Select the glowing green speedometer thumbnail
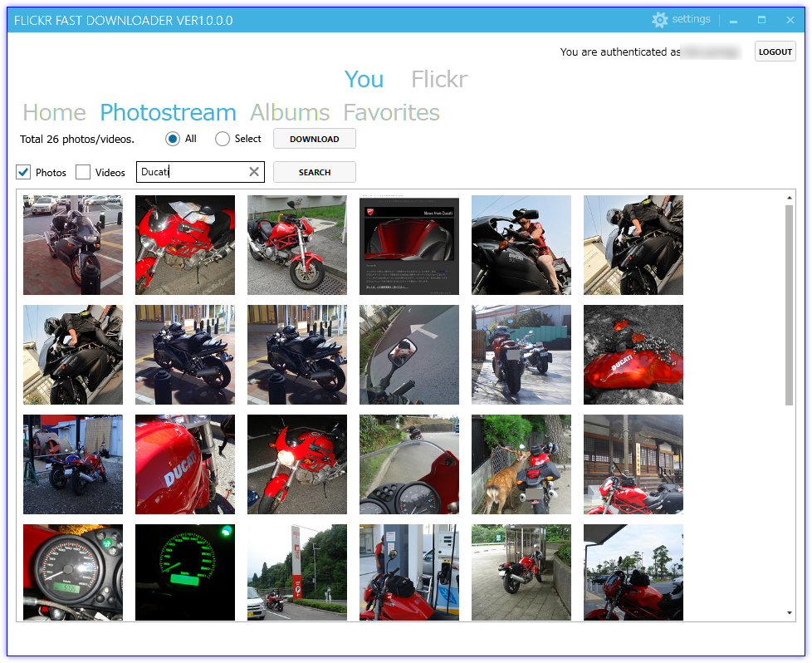Screen dimensions: 812x663 pyautogui.click(x=184, y=572)
